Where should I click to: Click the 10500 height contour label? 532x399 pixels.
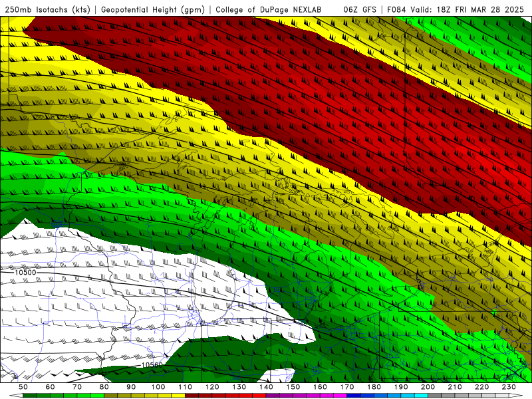25,273
